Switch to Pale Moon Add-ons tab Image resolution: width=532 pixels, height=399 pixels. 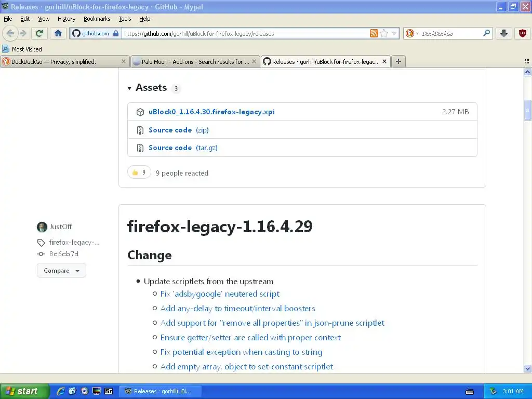[x=195, y=61]
